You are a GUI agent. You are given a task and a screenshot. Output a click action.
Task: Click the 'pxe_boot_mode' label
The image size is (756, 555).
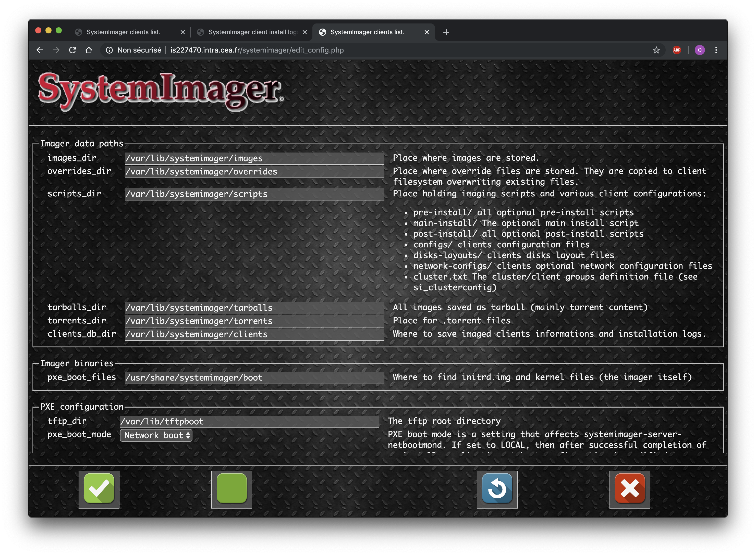tap(79, 434)
